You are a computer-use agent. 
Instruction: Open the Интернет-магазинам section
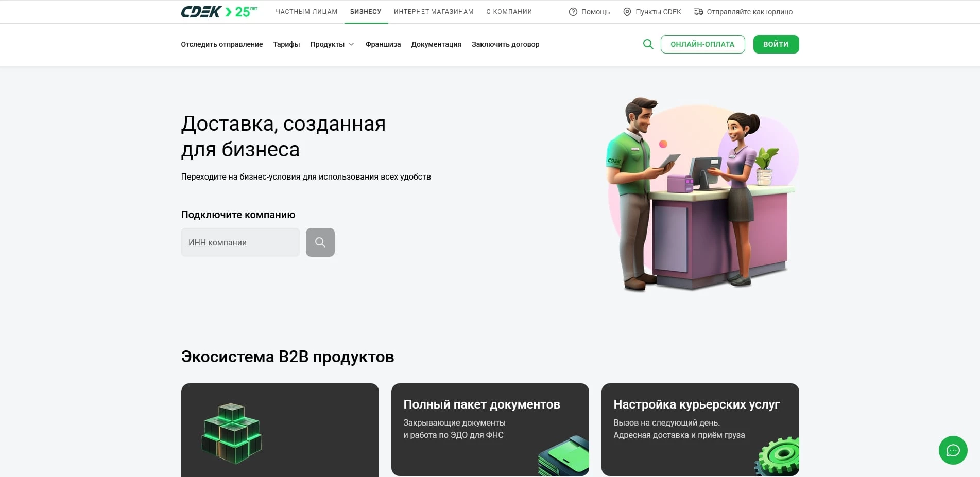click(434, 11)
